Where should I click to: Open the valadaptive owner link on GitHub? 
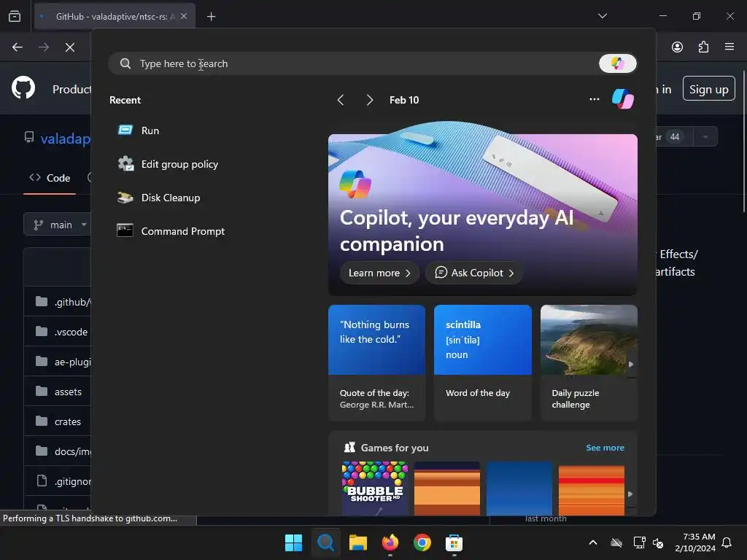coord(65,139)
